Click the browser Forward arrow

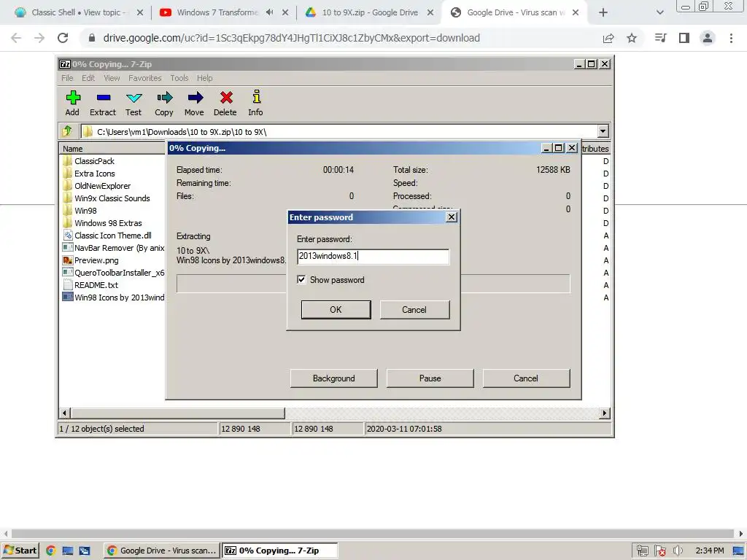click(39, 38)
